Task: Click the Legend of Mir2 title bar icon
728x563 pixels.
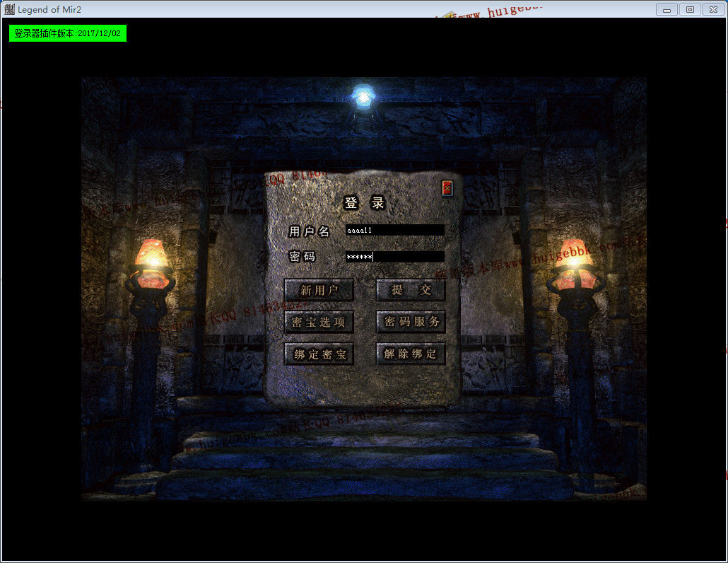Action: pyautogui.click(x=9, y=9)
